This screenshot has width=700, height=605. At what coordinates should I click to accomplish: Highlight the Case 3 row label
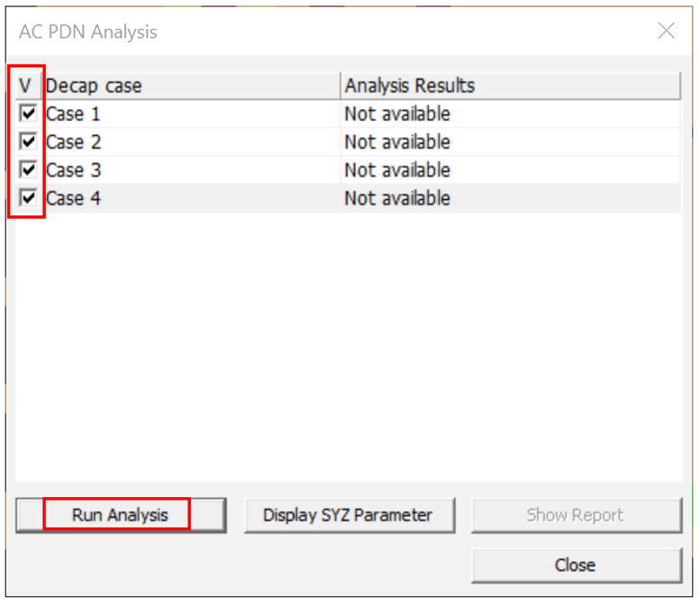pyautogui.click(x=74, y=170)
